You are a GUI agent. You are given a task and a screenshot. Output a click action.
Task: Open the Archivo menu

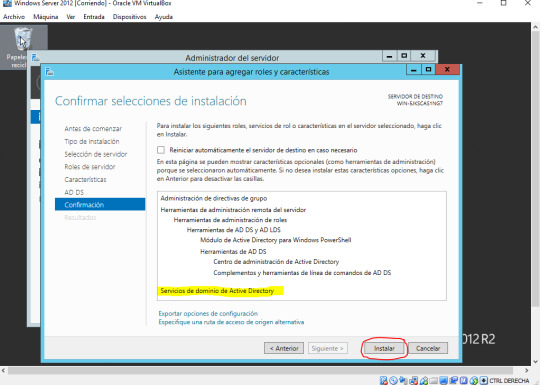point(14,17)
